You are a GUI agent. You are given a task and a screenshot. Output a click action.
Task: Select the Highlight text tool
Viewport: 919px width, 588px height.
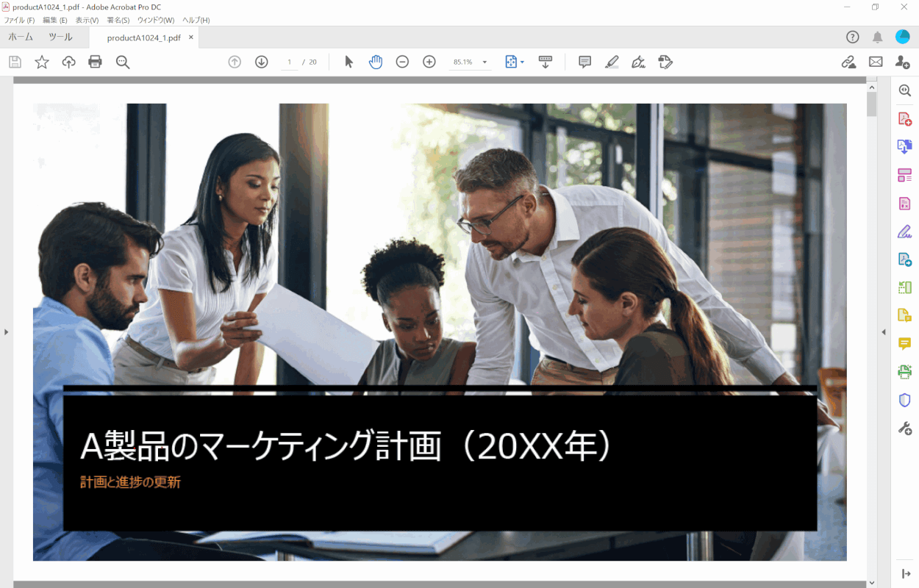point(612,62)
